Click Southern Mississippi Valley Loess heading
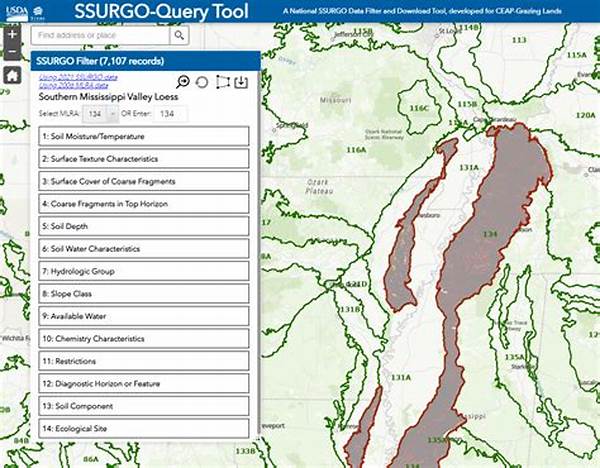 [x=108, y=97]
